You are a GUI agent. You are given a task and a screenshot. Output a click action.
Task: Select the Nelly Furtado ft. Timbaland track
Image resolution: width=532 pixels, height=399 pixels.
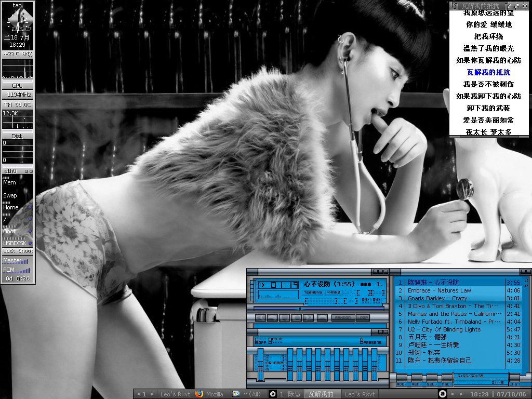[x=458, y=322]
